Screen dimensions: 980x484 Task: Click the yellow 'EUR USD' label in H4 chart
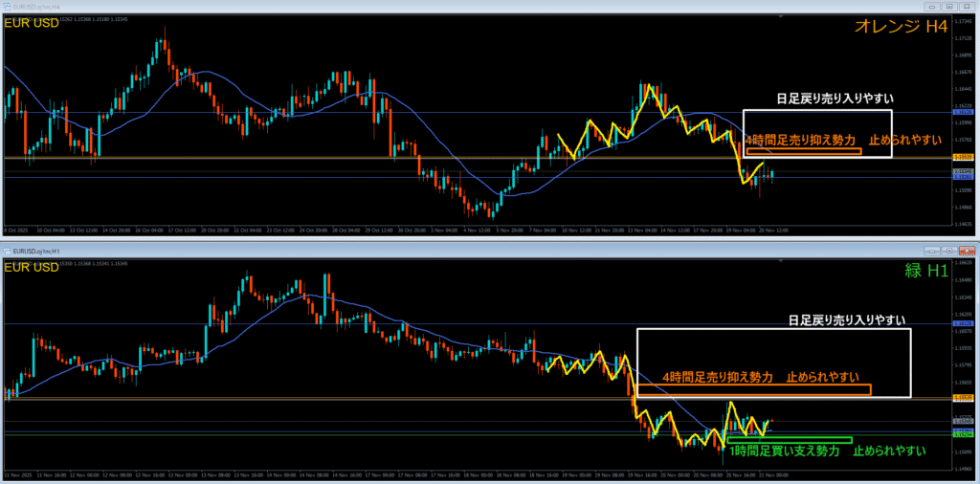[x=32, y=23]
